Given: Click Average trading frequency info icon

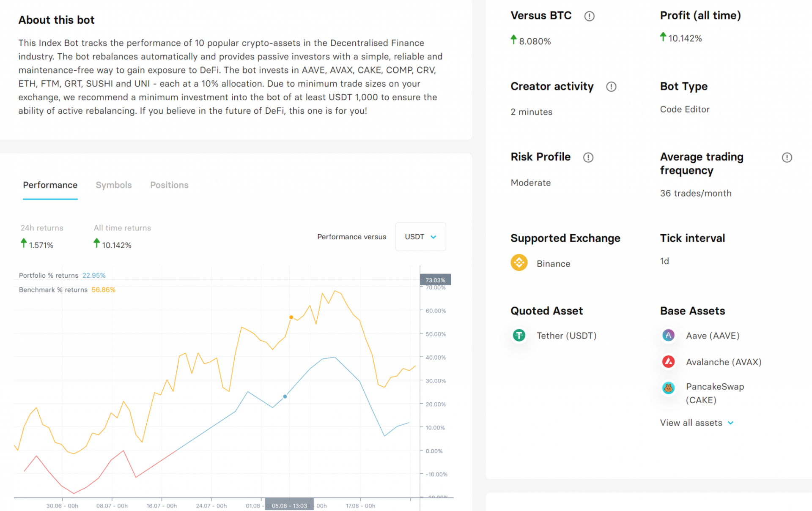Looking at the screenshot, I should (787, 157).
